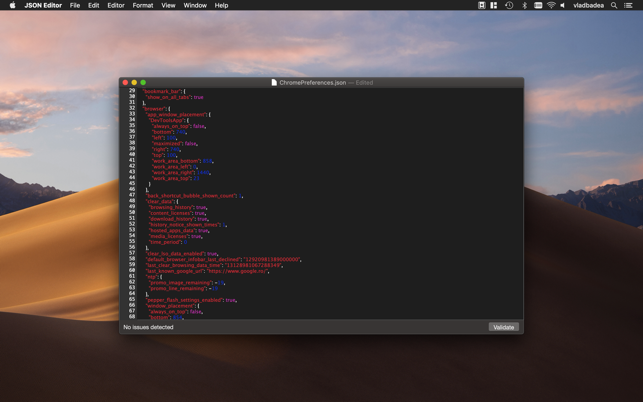Open the keyboard input menu icon
Image resolution: width=643 pixels, height=402 pixels.
538,5
